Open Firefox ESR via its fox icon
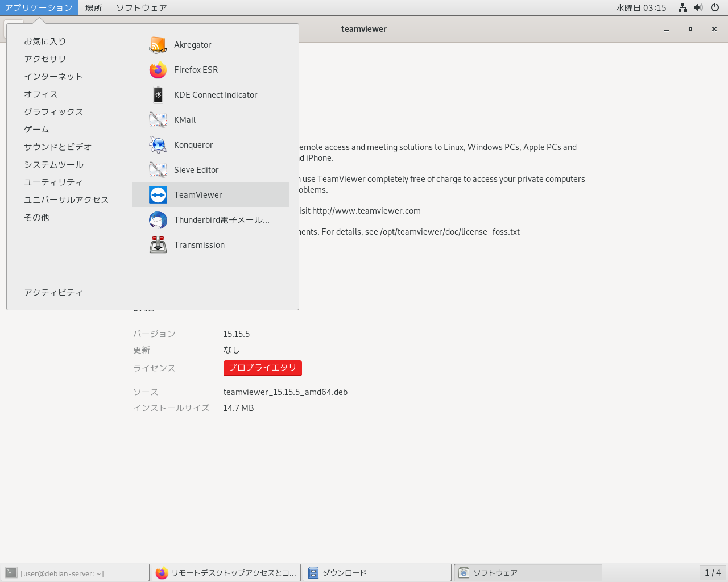Screen dimensions: 728x582 pyautogui.click(x=158, y=70)
